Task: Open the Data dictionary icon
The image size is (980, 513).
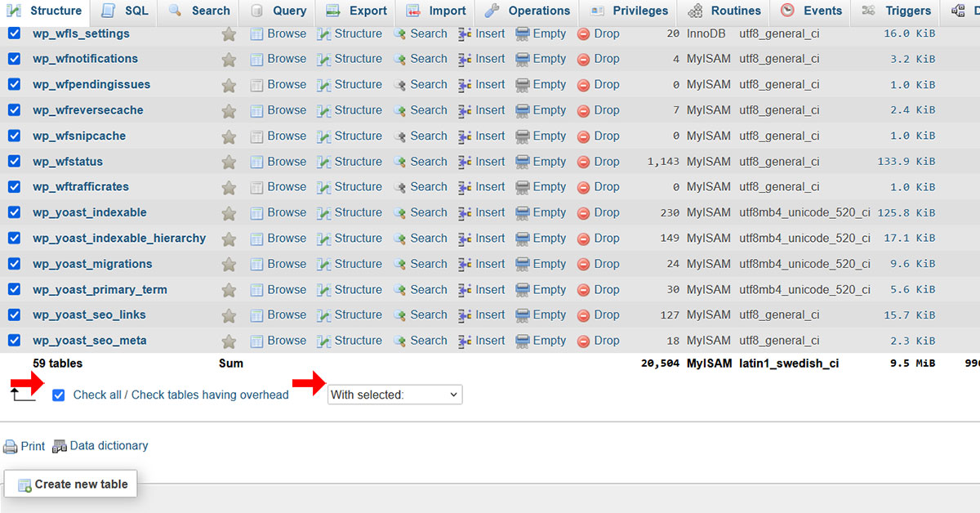Action: tap(60, 447)
